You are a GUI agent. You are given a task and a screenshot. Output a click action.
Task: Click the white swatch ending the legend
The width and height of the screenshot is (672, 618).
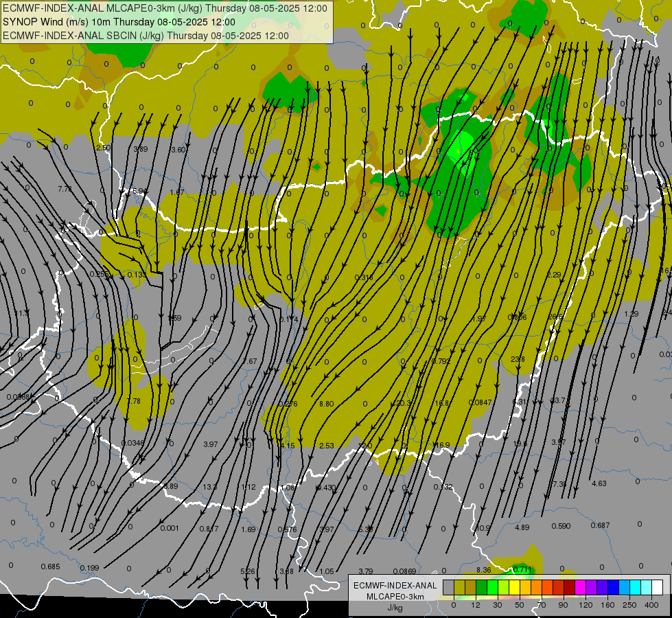coord(658,587)
